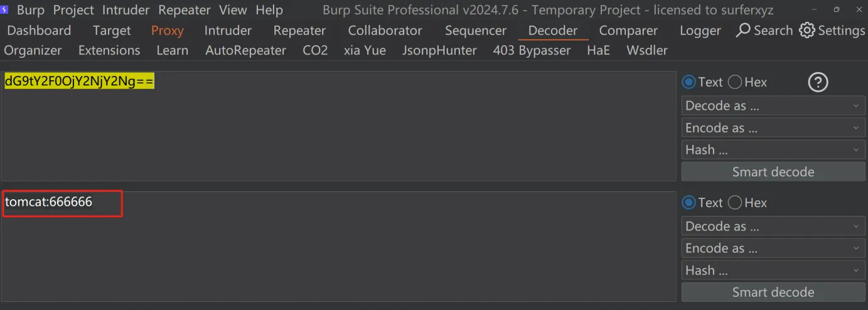
Task: Expand the top 'Hash ...' dropdown
Action: (773, 149)
